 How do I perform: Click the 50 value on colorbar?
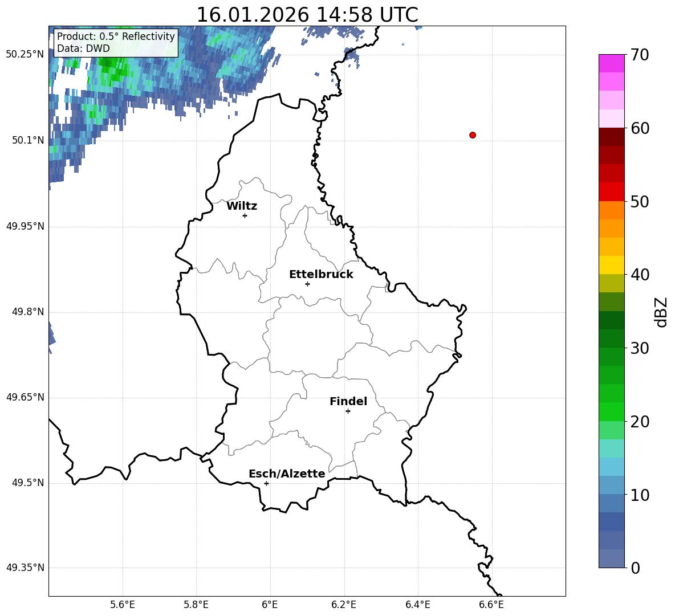tap(640, 202)
